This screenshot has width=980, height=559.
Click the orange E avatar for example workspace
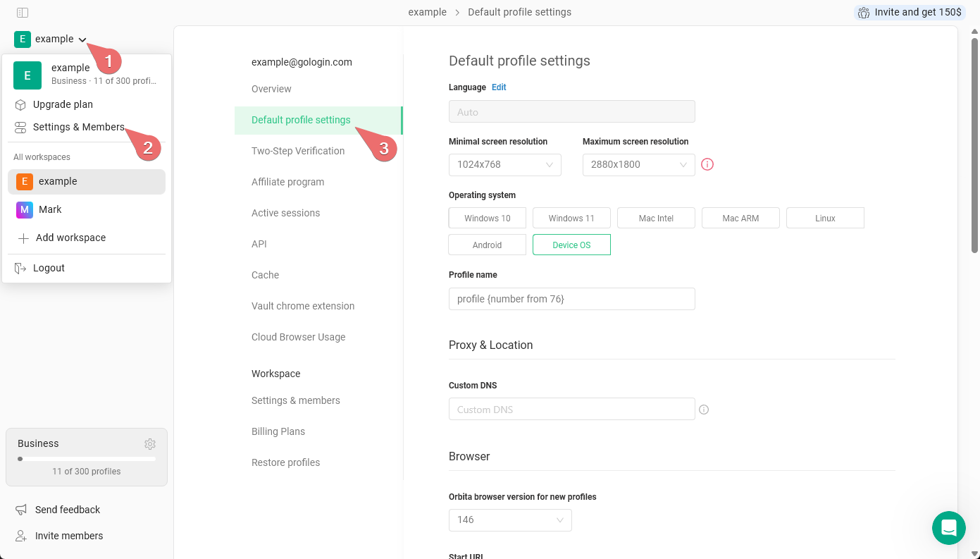(25, 182)
